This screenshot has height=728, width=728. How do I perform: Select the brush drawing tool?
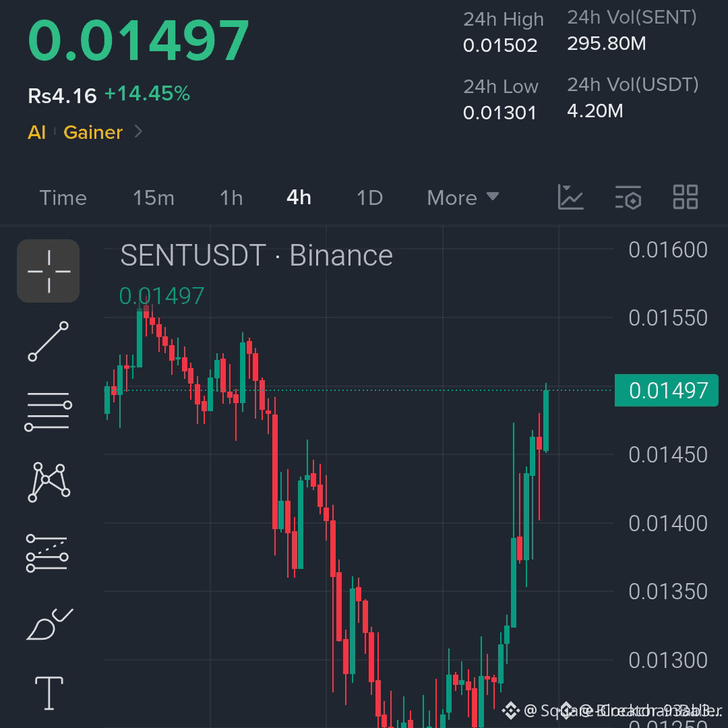49,624
